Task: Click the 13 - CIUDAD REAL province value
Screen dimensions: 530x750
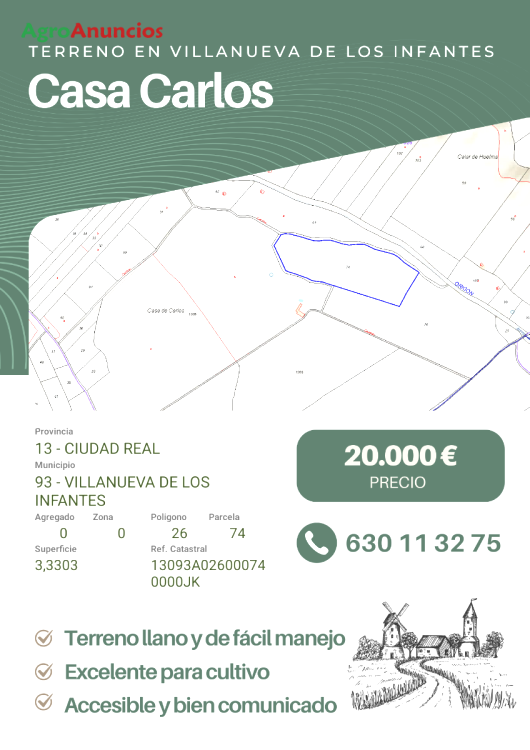Action: pos(97,449)
